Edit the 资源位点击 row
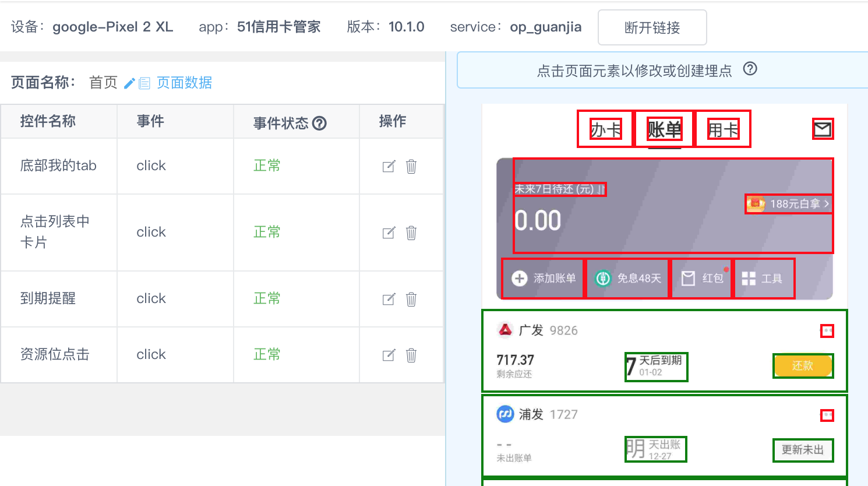868x486 pixels. [389, 355]
